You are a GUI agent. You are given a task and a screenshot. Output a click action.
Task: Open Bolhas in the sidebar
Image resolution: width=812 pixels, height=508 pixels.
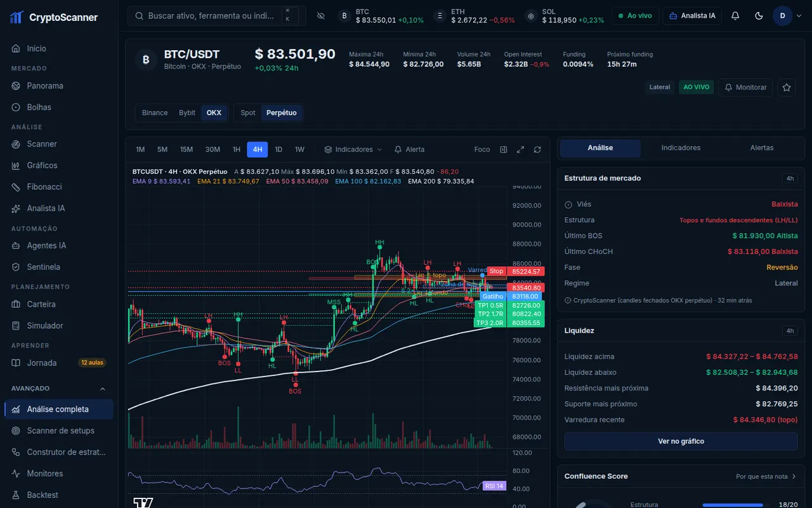(x=58, y=107)
